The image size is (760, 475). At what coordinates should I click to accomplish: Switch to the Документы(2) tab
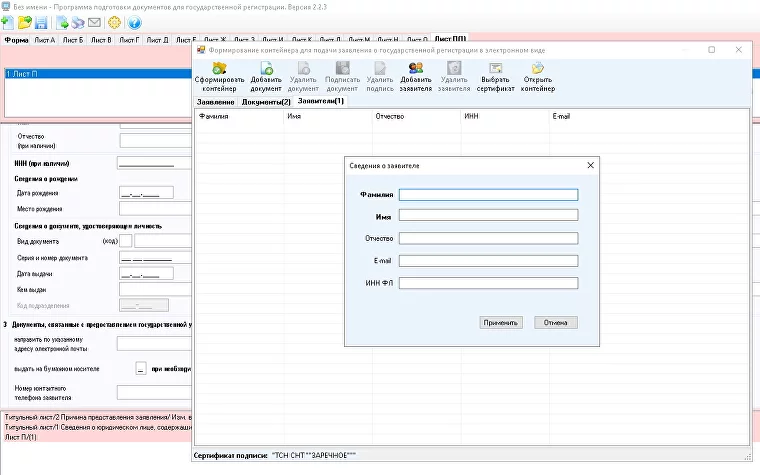pos(266,102)
